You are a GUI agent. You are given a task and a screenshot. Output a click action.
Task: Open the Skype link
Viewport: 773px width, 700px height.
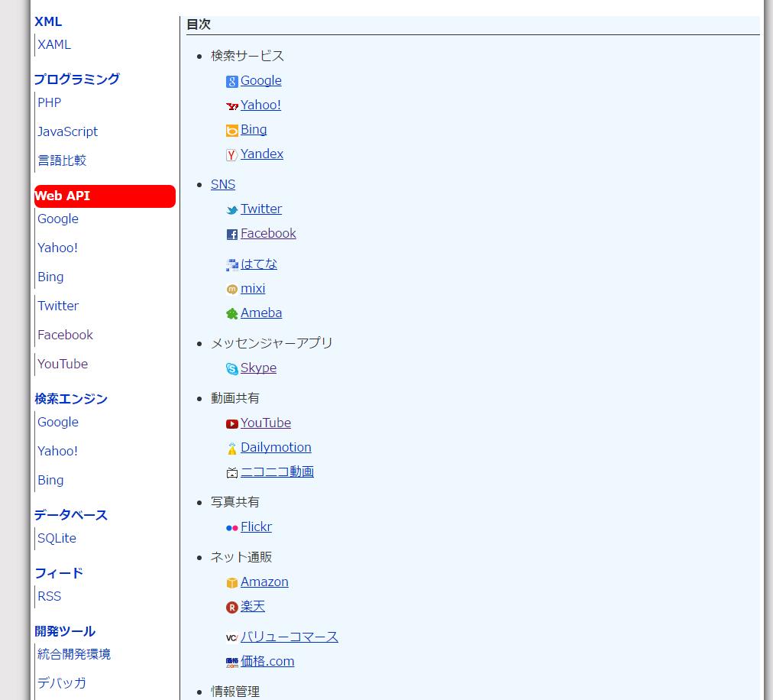click(x=258, y=368)
